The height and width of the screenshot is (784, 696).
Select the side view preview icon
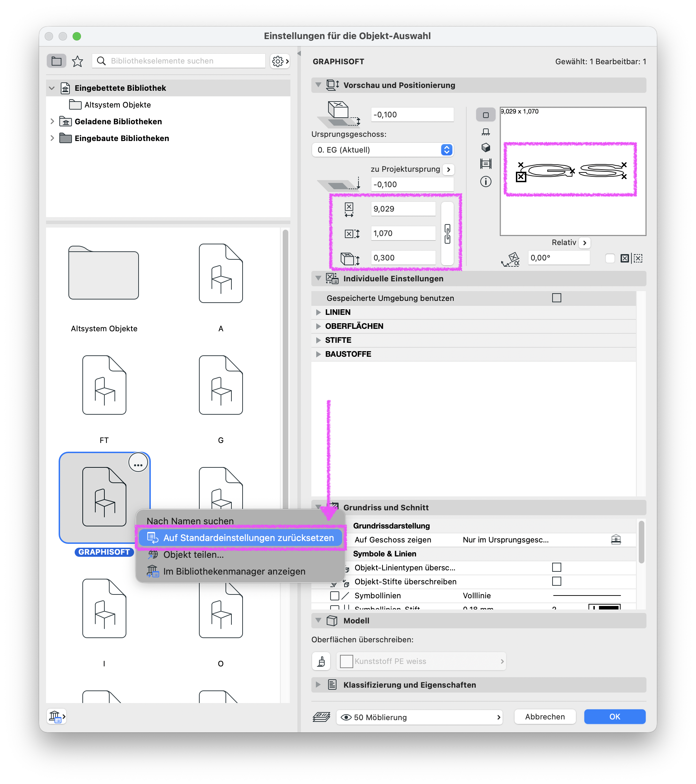[486, 132]
